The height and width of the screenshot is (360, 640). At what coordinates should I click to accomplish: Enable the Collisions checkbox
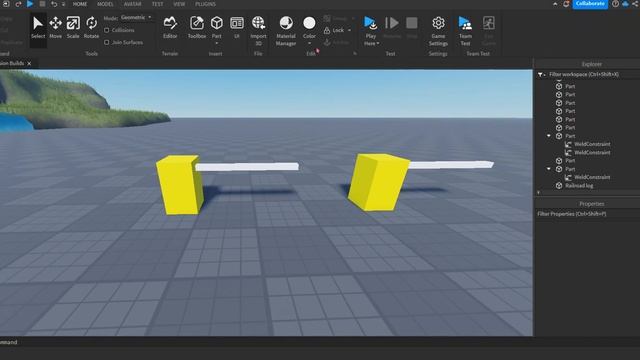(x=107, y=30)
